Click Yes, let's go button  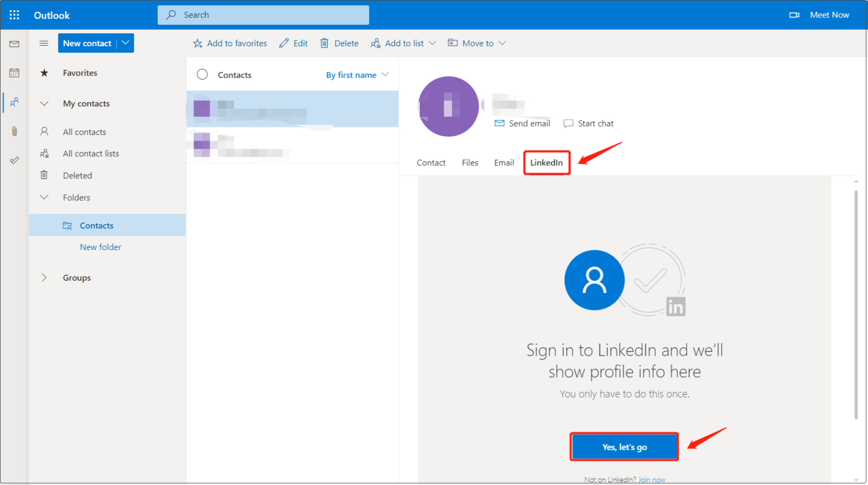tap(624, 447)
